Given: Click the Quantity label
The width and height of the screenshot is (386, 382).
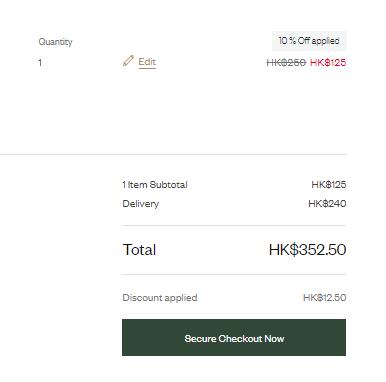Looking at the screenshot, I should (55, 42).
